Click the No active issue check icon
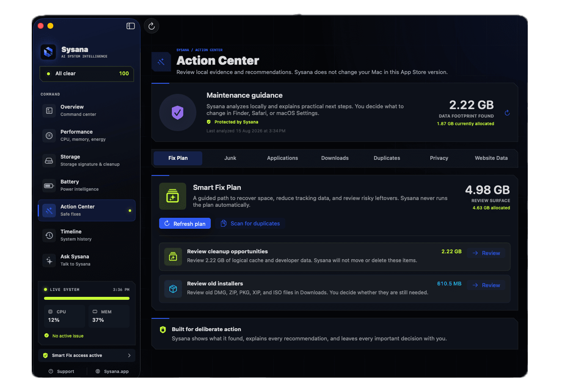This screenshot has width=576, height=392. 47,336
